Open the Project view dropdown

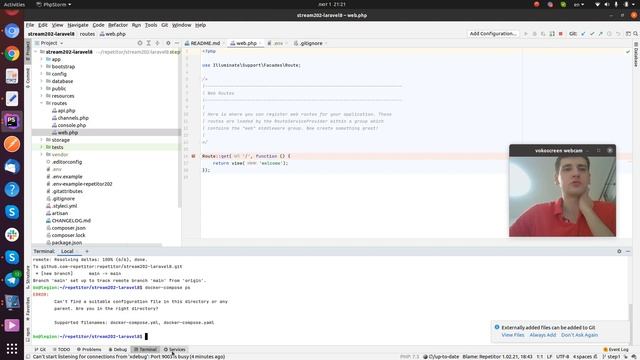tap(49, 43)
